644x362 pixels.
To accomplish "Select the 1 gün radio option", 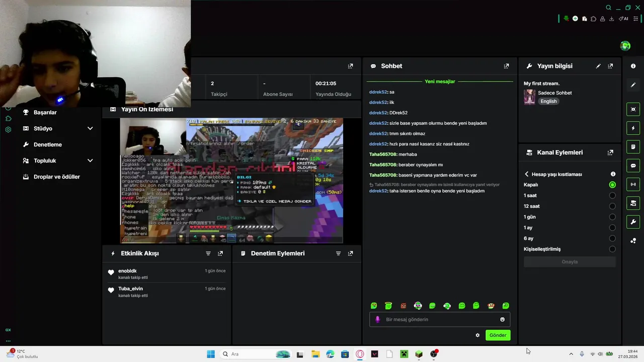I will pyautogui.click(x=612, y=217).
